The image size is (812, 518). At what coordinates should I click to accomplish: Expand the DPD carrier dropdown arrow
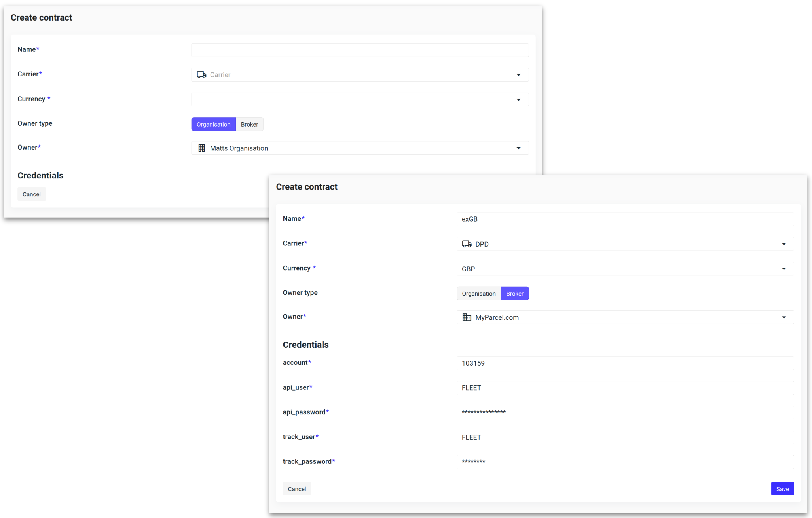[784, 244]
